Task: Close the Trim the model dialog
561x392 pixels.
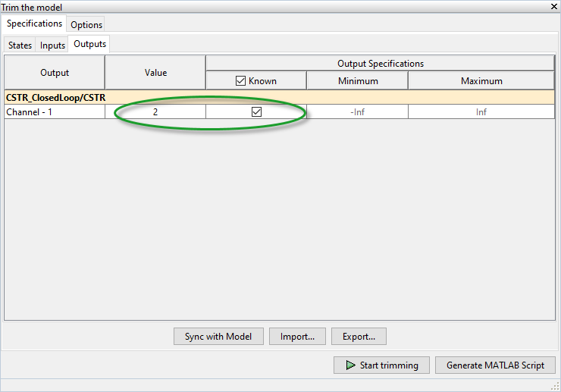Action: pos(553,6)
